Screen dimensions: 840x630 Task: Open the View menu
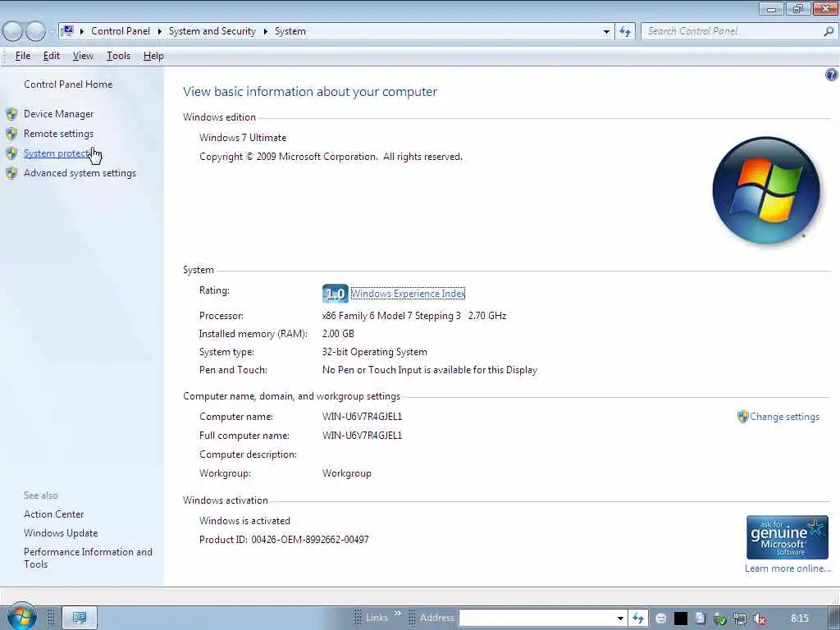83,56
